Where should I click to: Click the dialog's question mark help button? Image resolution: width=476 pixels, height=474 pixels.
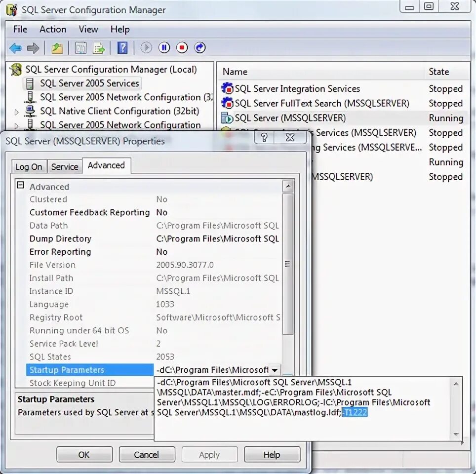(264, 138)
